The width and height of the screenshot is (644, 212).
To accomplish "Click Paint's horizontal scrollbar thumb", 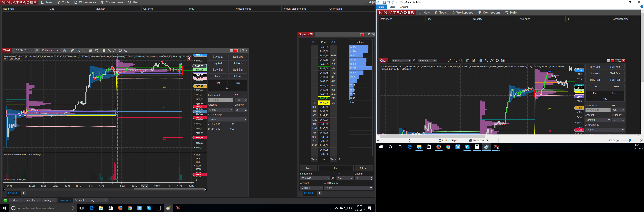I will (432, 136).
